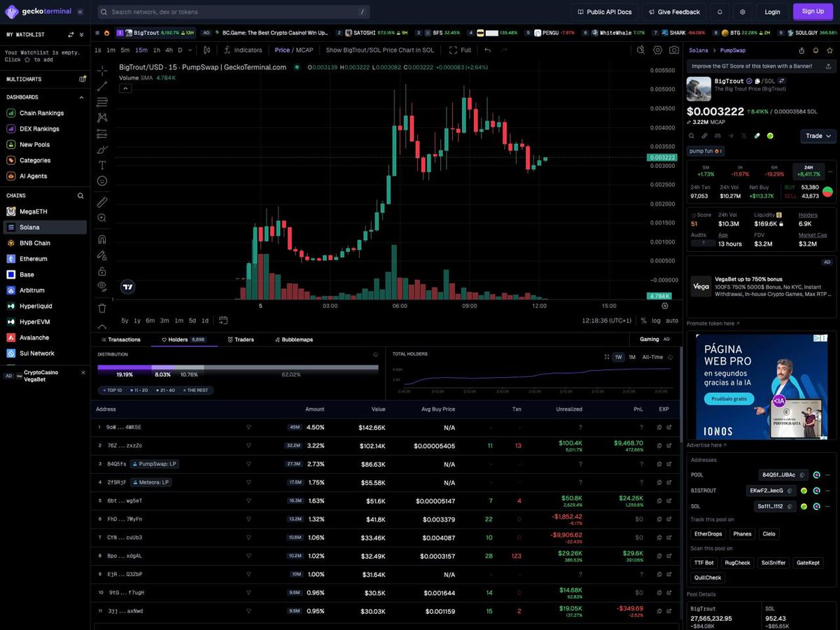Viewport: 840px width, 630px height.
Task: Toggle the magnet mode tool
Action: click(x=102, y=239)
